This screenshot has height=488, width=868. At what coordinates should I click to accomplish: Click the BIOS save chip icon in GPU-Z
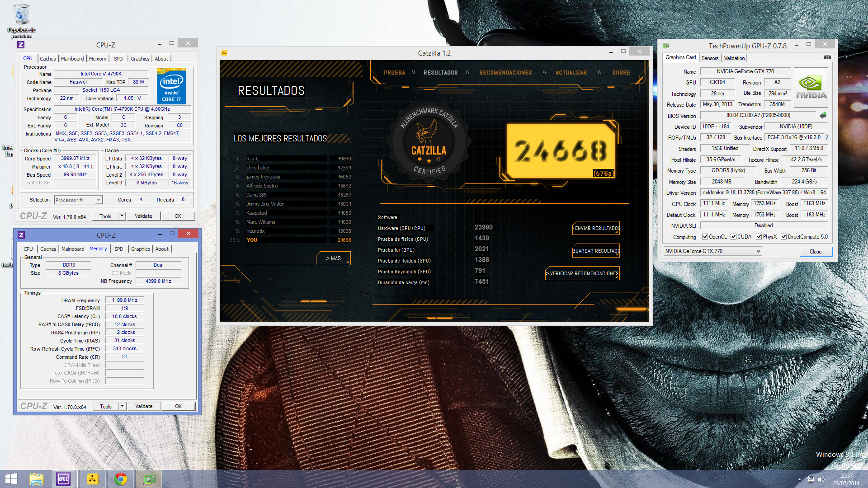823,115
